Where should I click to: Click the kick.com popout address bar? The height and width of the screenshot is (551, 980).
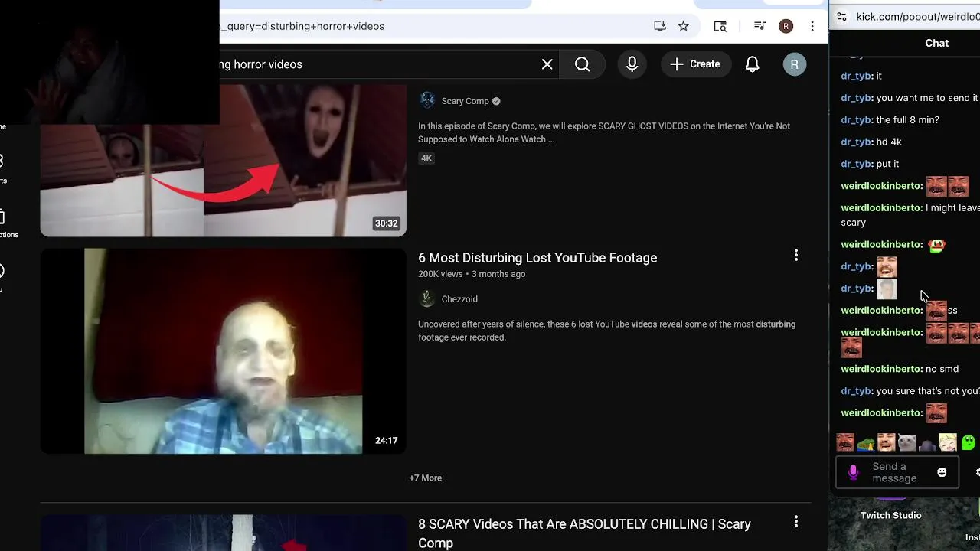pos(918,17)
